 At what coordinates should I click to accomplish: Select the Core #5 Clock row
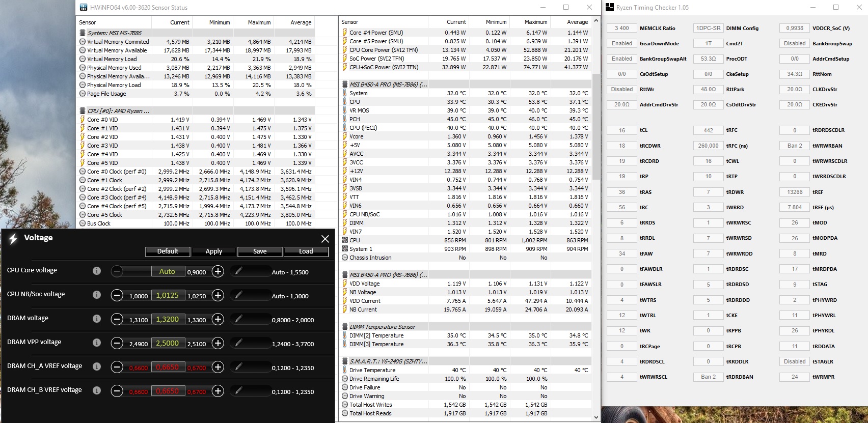[197, 215]
